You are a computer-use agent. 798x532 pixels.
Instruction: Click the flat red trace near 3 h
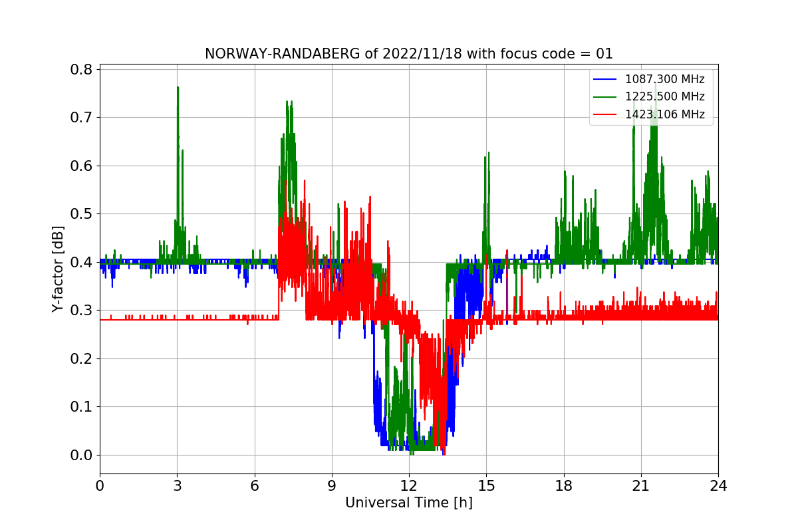point(177,319)
